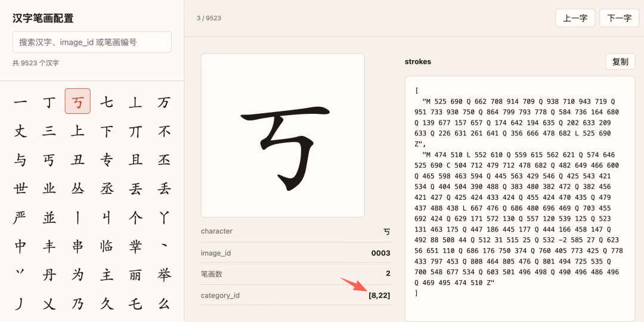This screenshot has height=322, width=644.
Task: Select character 主 in the grid
Action: click(x=106, y=275)
